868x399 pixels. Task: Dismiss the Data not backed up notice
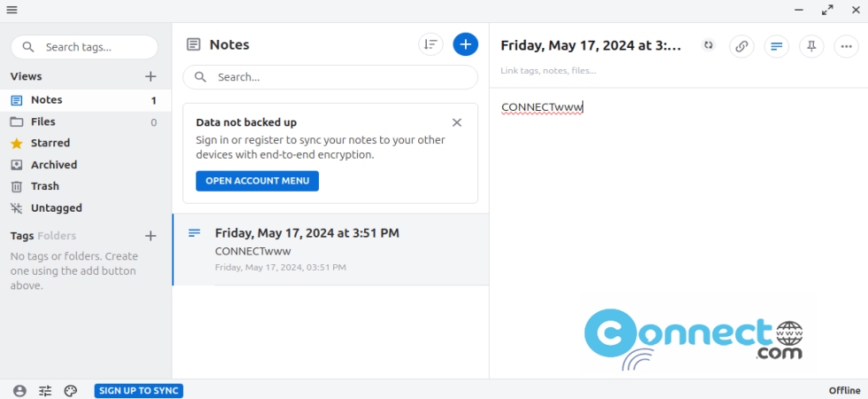pyautogui.click(x=457, y=122)
